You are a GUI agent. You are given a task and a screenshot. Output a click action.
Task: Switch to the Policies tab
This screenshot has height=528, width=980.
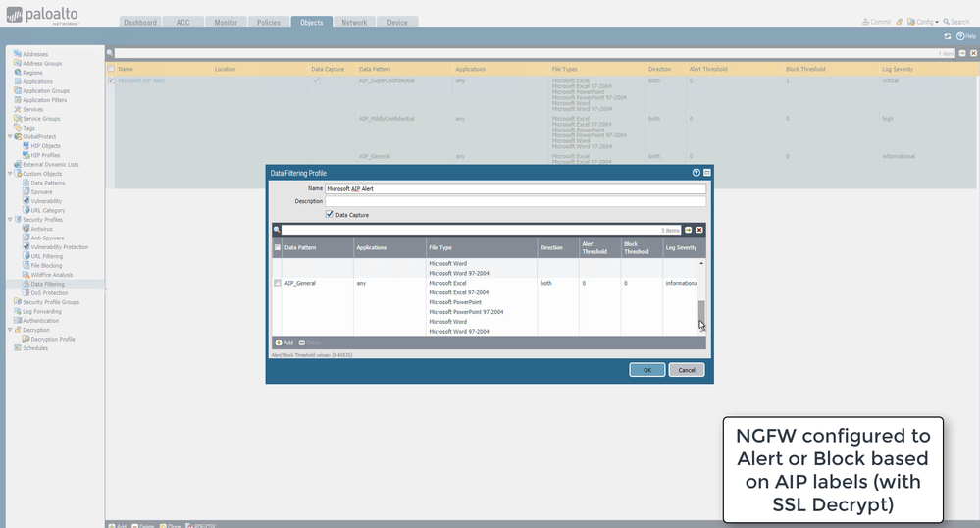(x=269, y=22)
